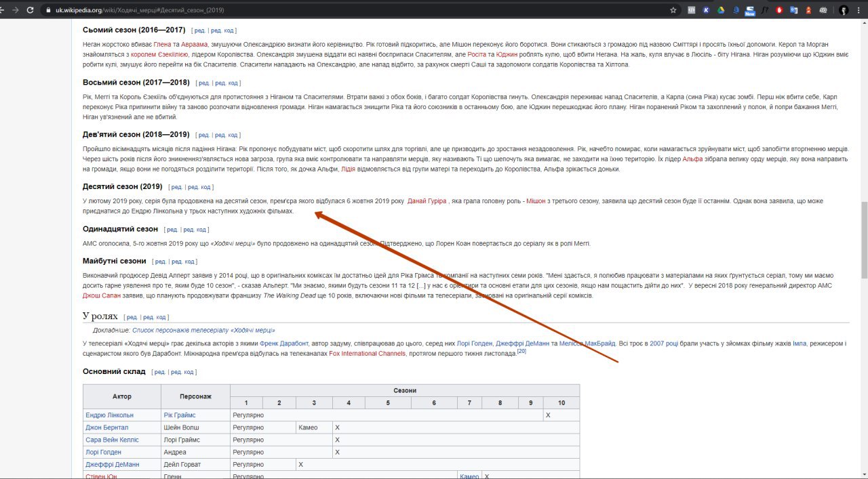Open the red Альфа link
Image resolution: width=868 pixels, height=479 pixels.
coord(692,159)
